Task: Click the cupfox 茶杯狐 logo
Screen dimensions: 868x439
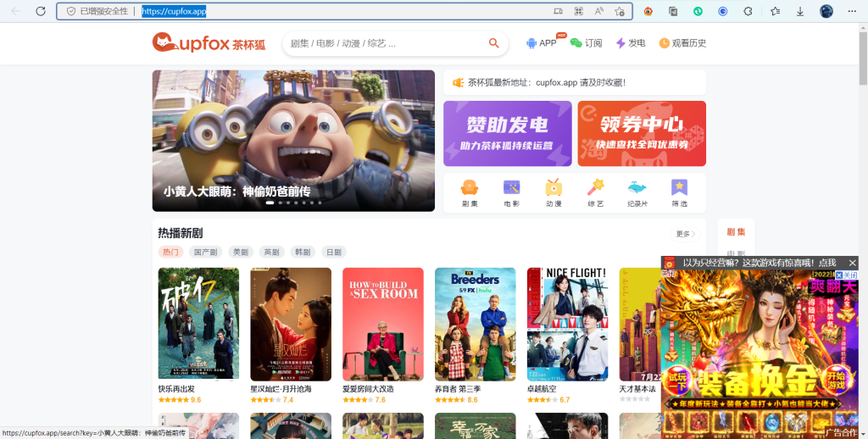Action: [x=209, y=42]
